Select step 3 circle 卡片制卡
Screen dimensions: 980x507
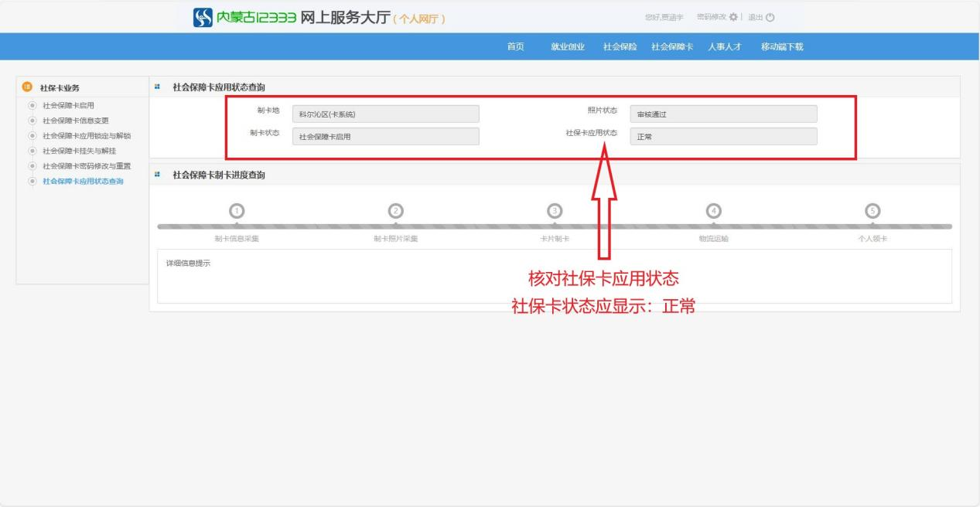coord(554,210)
